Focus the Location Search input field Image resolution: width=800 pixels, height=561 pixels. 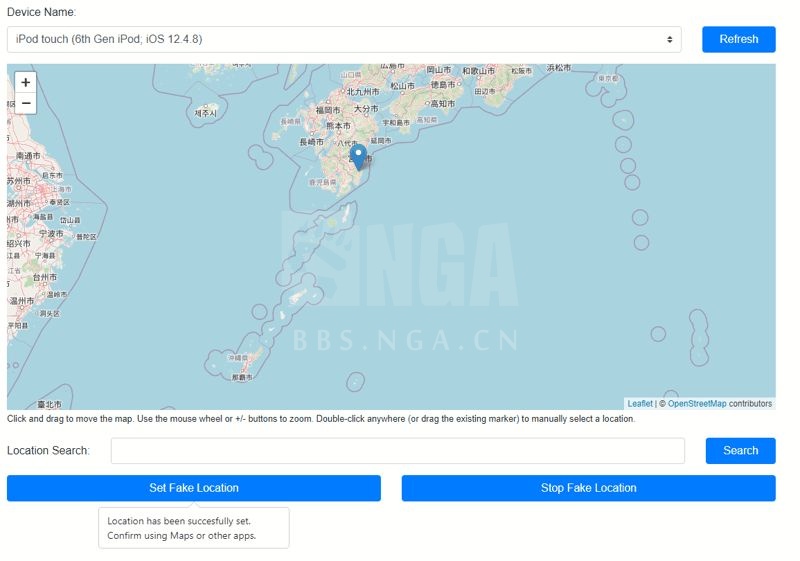point(397,450)
